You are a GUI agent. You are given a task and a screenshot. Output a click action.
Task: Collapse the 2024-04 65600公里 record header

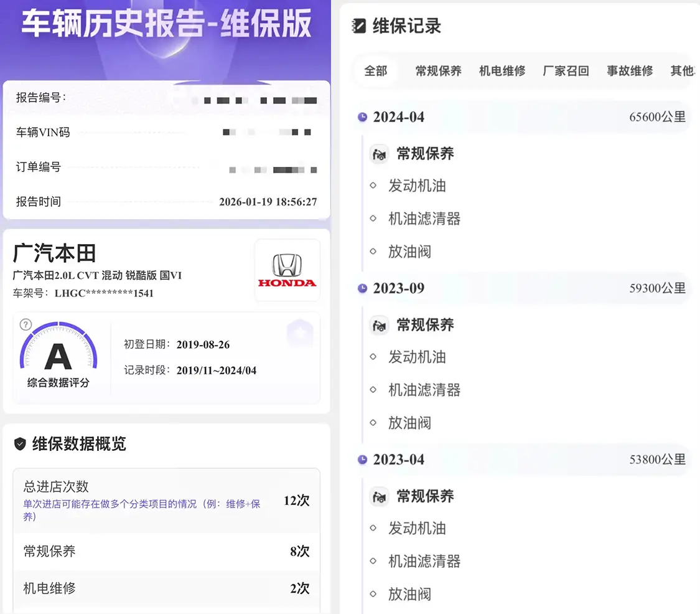pos(522,117)
